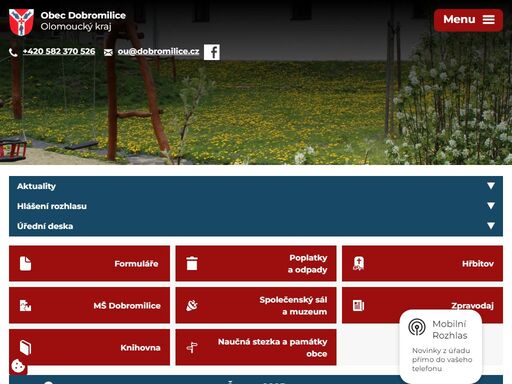Select the Hlášení rozhlasu heading
This screenshot has width=512, height=384.
pos(52,206)
